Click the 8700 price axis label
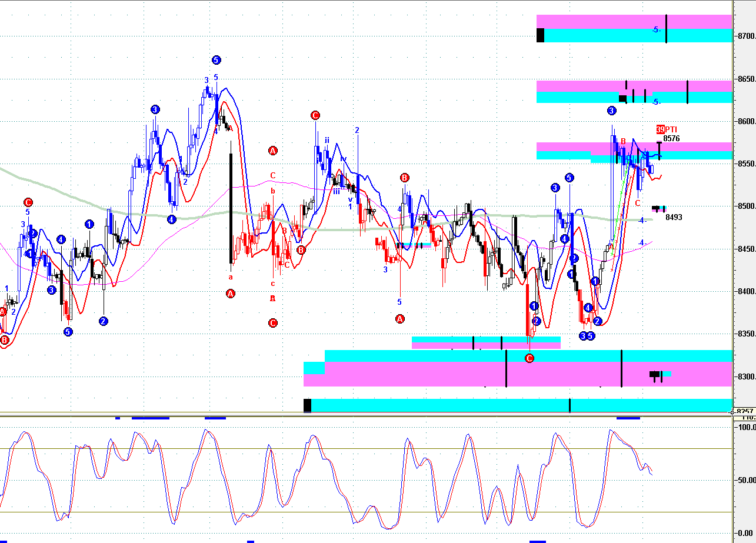The image size is (756, 543). (746, 36)
